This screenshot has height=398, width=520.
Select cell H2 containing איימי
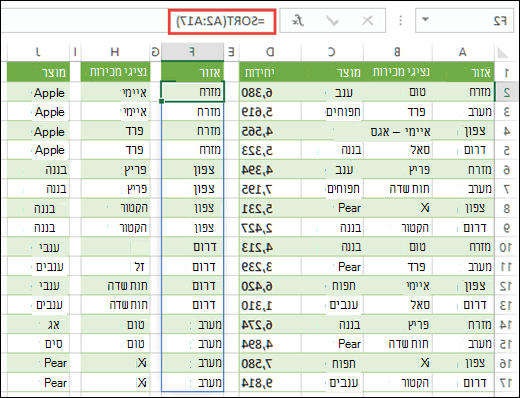(x=115, y=92)
